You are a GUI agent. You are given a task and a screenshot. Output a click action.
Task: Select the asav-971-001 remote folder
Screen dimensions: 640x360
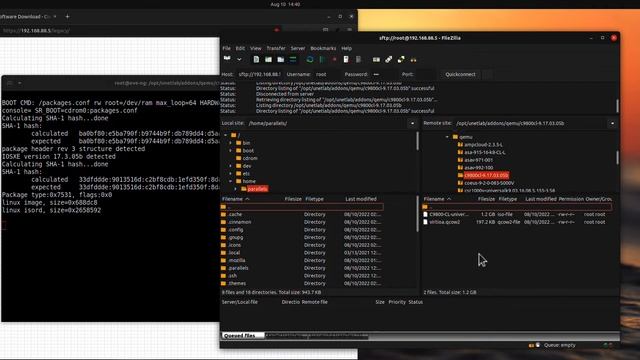(478, 160)
